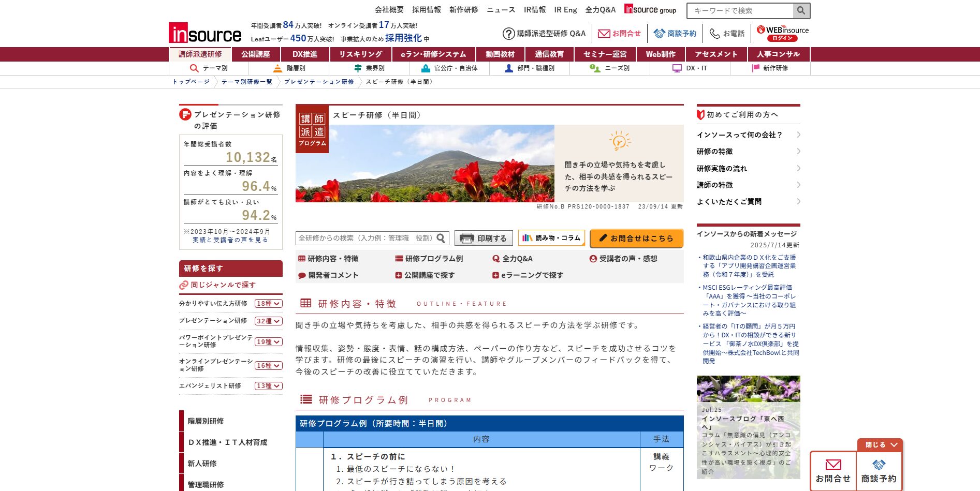This screenshot has height=491, width=980.
Task: Click the orange お問合せはこちら button
Action: [x=636, y=239]
